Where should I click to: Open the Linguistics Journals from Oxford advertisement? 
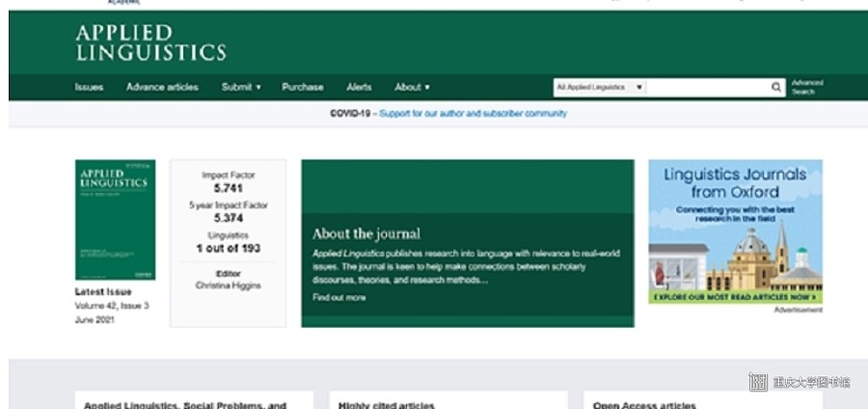click(735, 232)
